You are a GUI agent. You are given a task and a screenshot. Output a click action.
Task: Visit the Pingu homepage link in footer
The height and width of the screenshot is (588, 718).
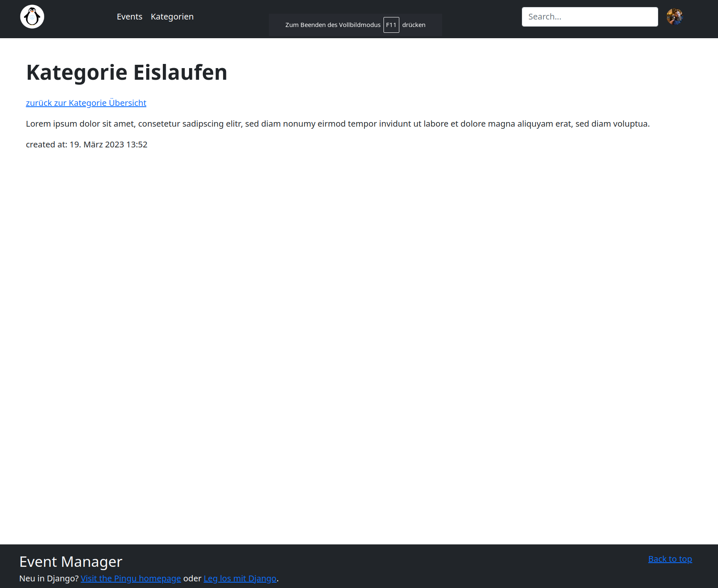(x=131, y=578)
